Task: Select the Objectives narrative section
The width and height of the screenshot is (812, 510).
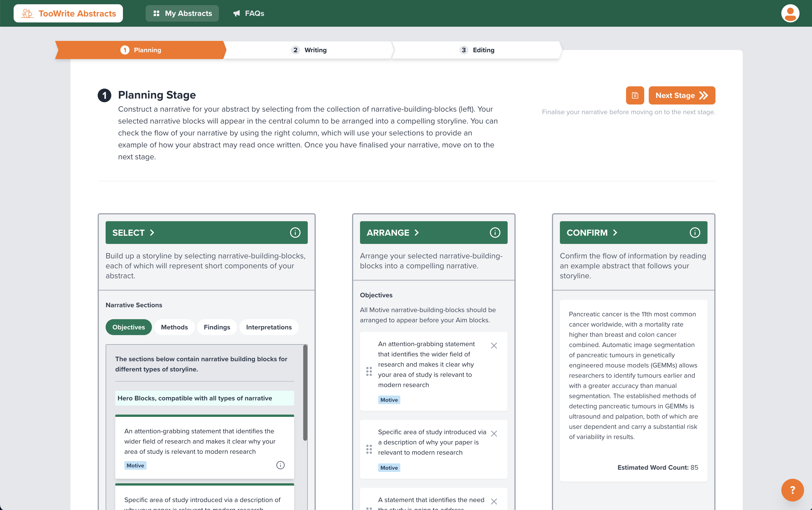Action: [129, 327]
